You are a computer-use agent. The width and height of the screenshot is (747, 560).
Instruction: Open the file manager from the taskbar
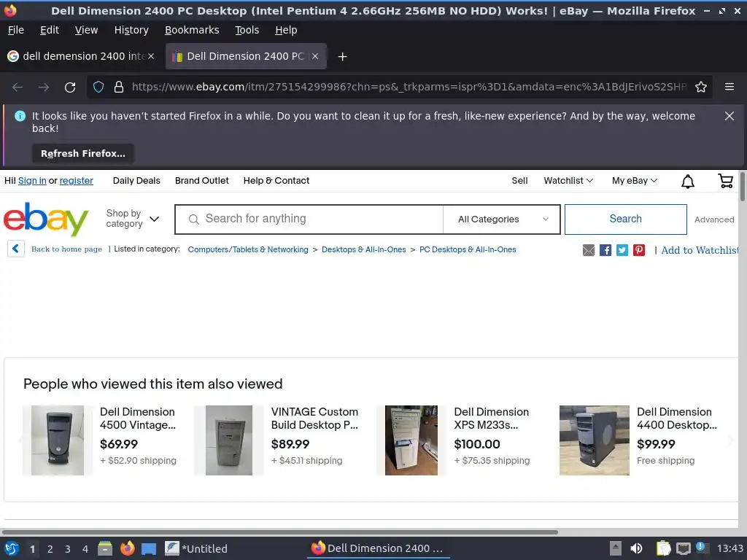pos(105,548)
